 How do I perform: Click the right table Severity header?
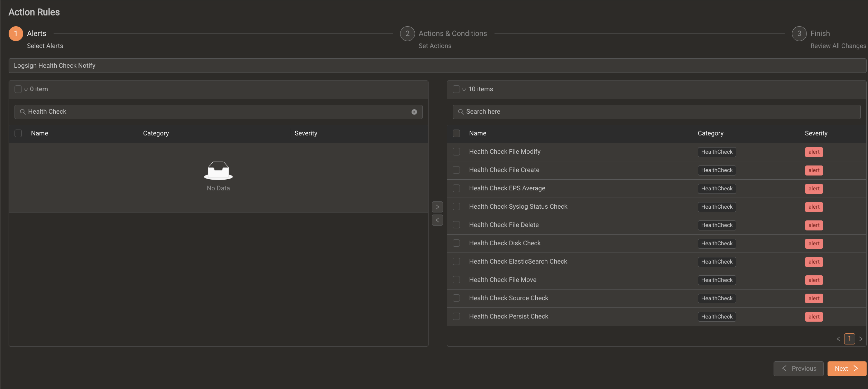[816, 133]
